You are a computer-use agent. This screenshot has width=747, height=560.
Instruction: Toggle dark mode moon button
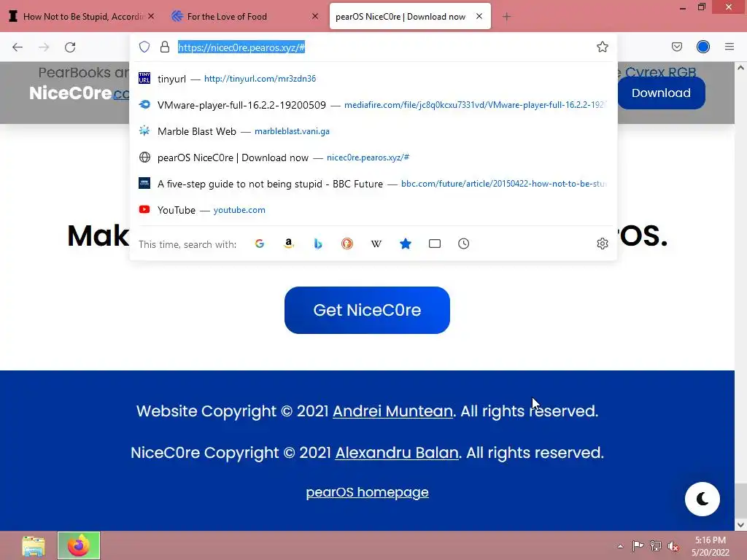point(703,499)
